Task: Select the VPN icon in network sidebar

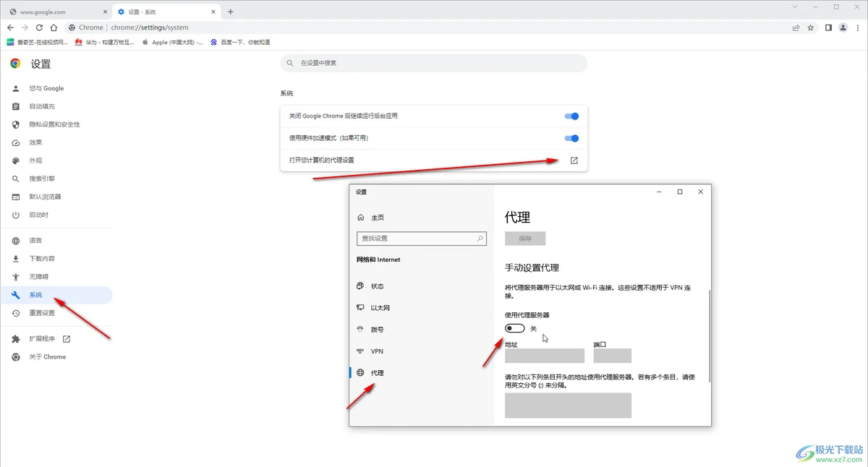Action: pyautogui.click(x=361, y=351)
